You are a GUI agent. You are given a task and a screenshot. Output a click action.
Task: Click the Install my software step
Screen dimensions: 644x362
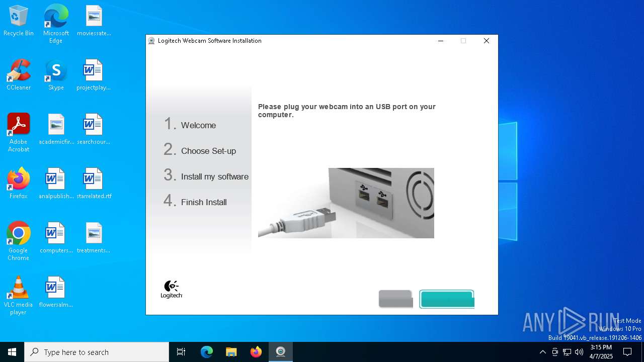pyautogui.click(x=206, y=175)
